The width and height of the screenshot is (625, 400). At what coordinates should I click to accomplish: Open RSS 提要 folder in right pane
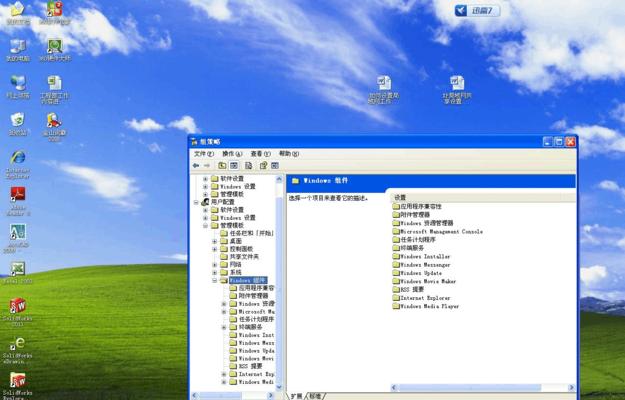tap(409, 290)
